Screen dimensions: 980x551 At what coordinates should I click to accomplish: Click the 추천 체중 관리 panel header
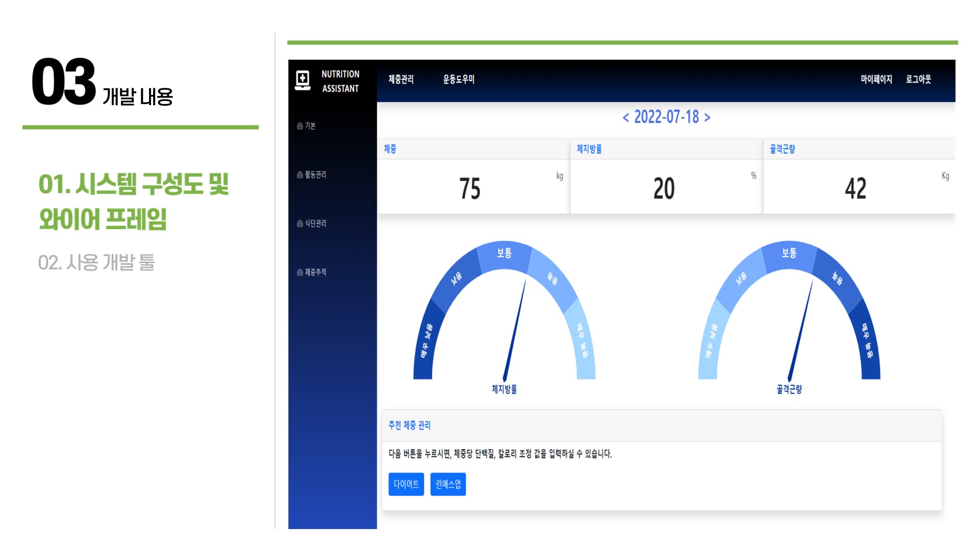pos(662,425)
